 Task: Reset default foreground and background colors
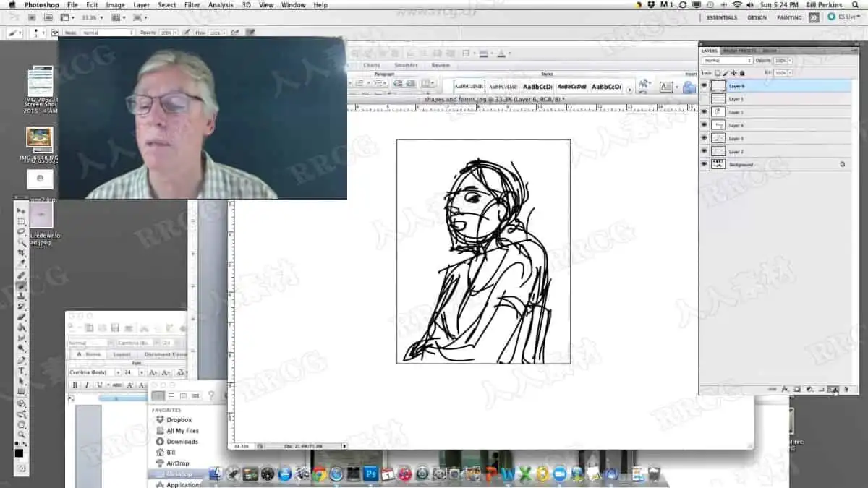coord(17,445)
